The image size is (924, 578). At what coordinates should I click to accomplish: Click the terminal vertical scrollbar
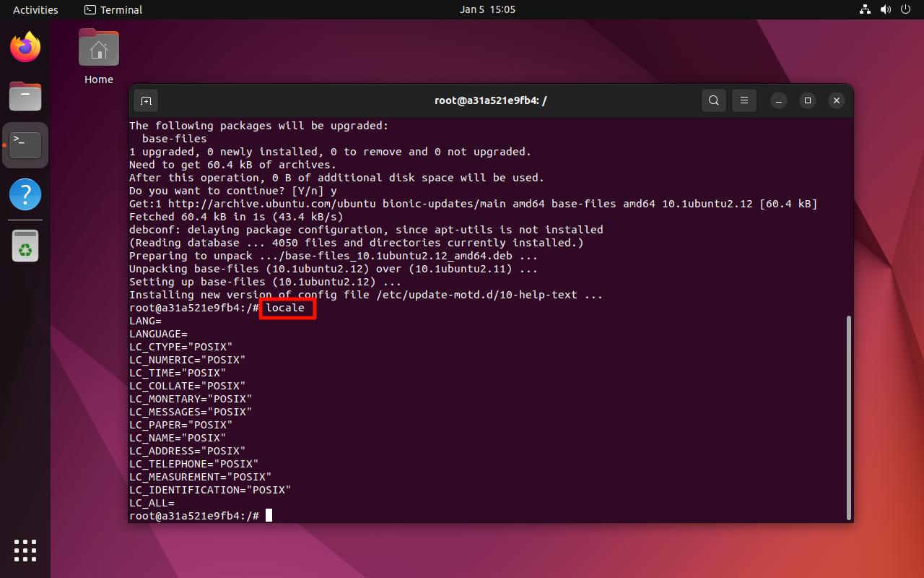[x=848, y=417]
